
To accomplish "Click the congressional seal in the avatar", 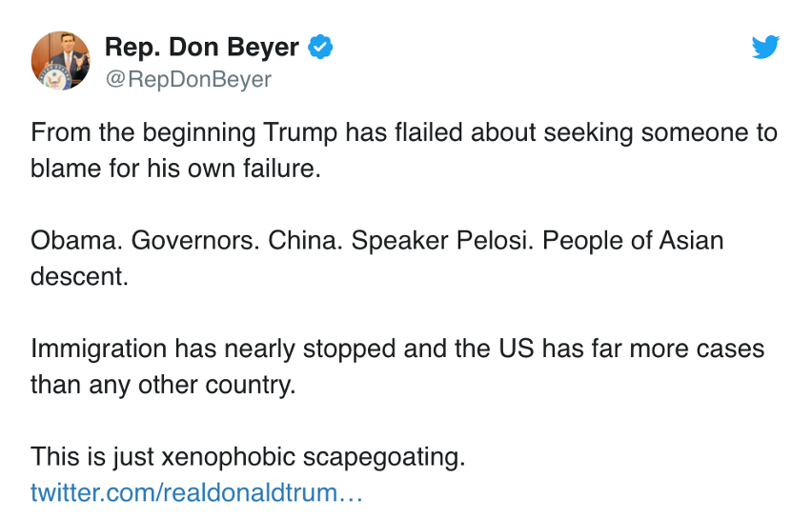I will coord(54,78).
